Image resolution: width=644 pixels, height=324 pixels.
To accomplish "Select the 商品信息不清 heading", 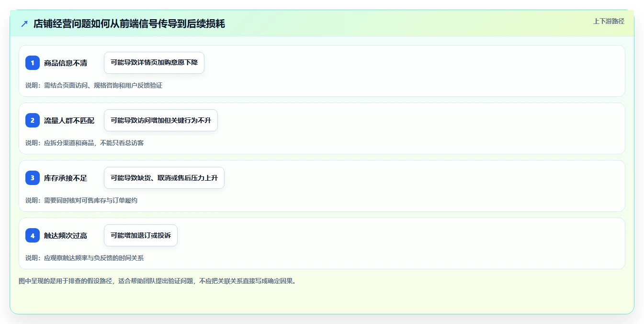I will click(x=66, y=63).
